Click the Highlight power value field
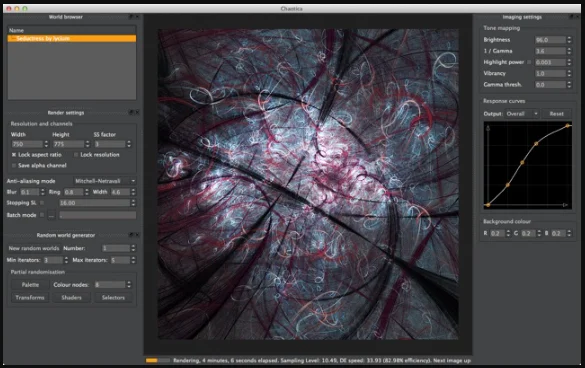The width and height of the screenshot is (585, 368). [550, 62]
